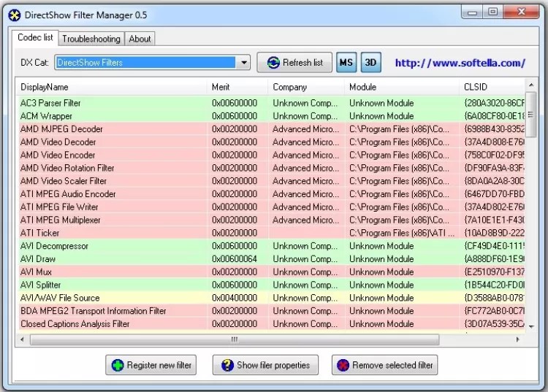Image resolution: width=548 pixels, height=392 pixels.
Task: Click the DirectShow Filter Manager title icon
Action: 15,15
